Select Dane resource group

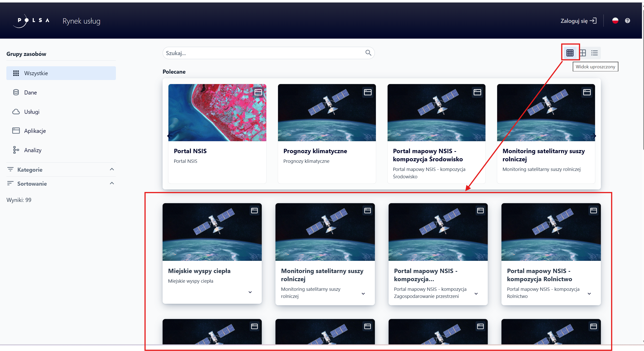point(30,92)
